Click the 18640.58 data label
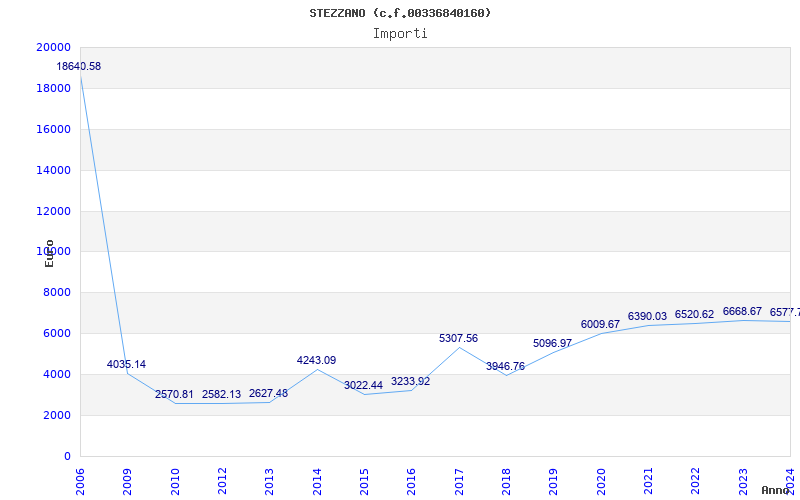The image size is (800, 500). 79,66
